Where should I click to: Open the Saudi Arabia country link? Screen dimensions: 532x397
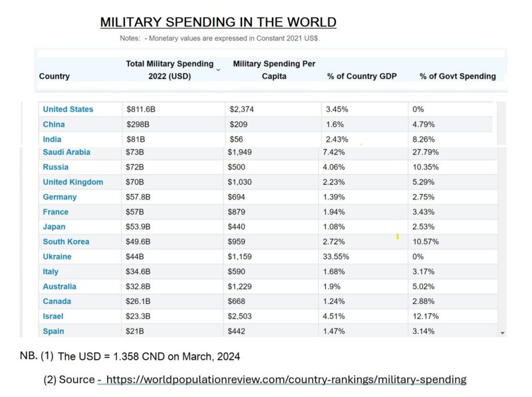click(66, 152)
